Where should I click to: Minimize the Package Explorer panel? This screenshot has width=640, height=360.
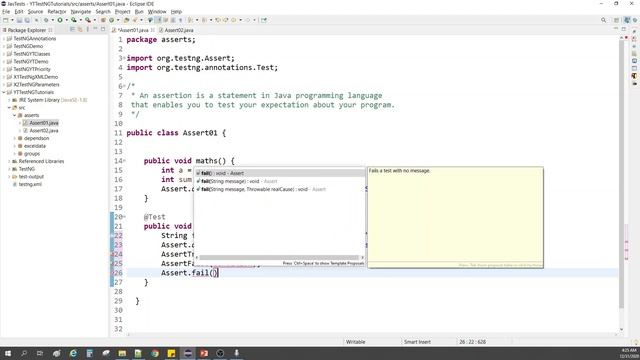(95, 29)
